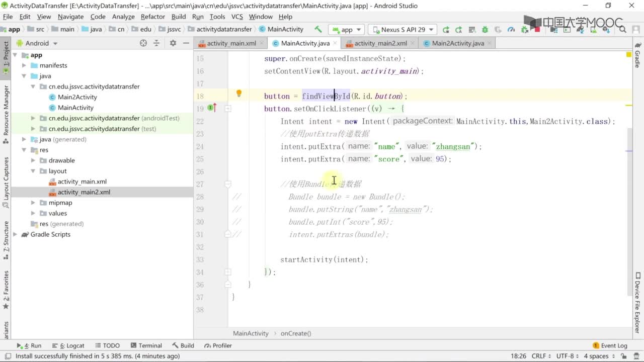Click the inspection status indicator above scrollbar

pyautogui.click(x=629, y=54)
